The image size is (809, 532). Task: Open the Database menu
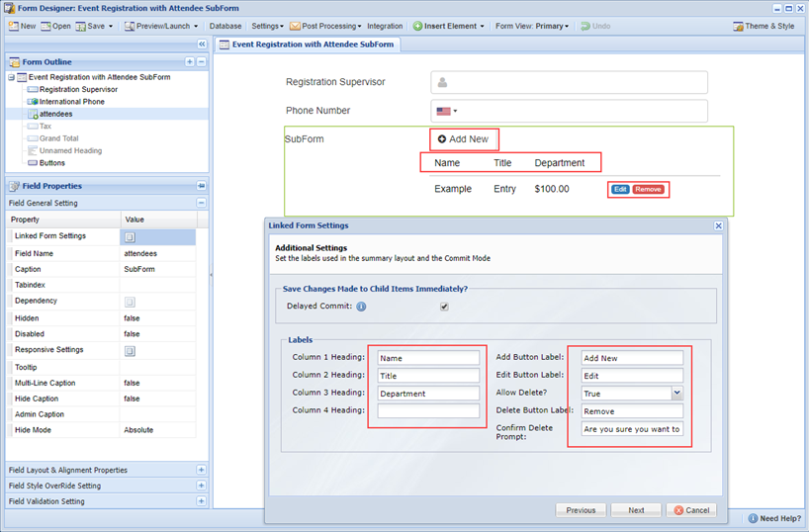[x=225, y=27]
